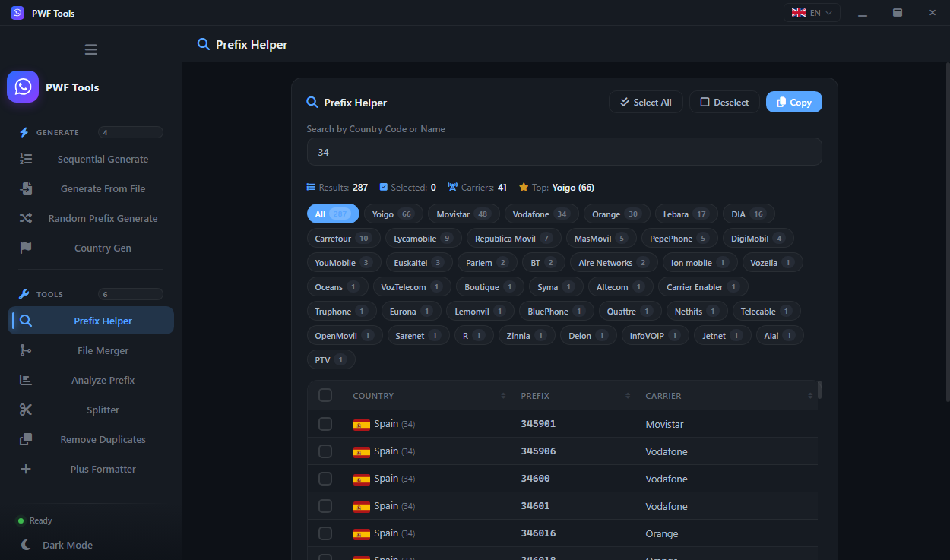This screenshot has height=560, width=950.
Task: Filter carriers by PTV chip
Action: point(331,359)
